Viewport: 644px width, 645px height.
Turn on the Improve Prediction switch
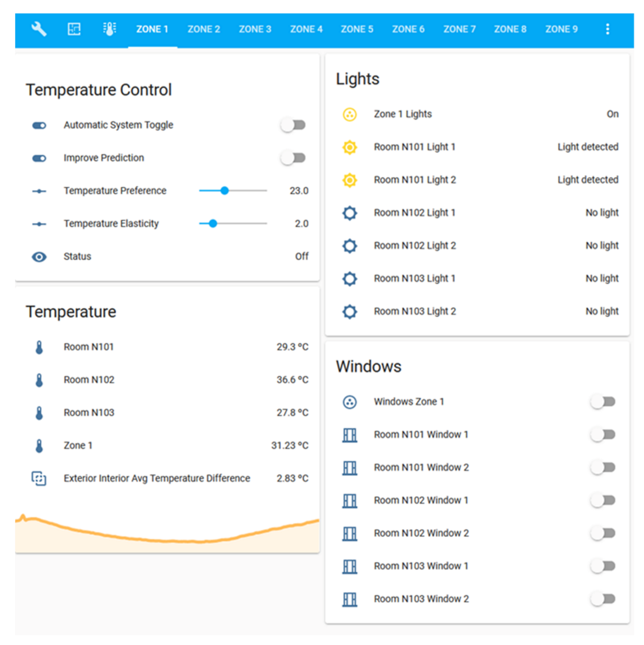293,158
